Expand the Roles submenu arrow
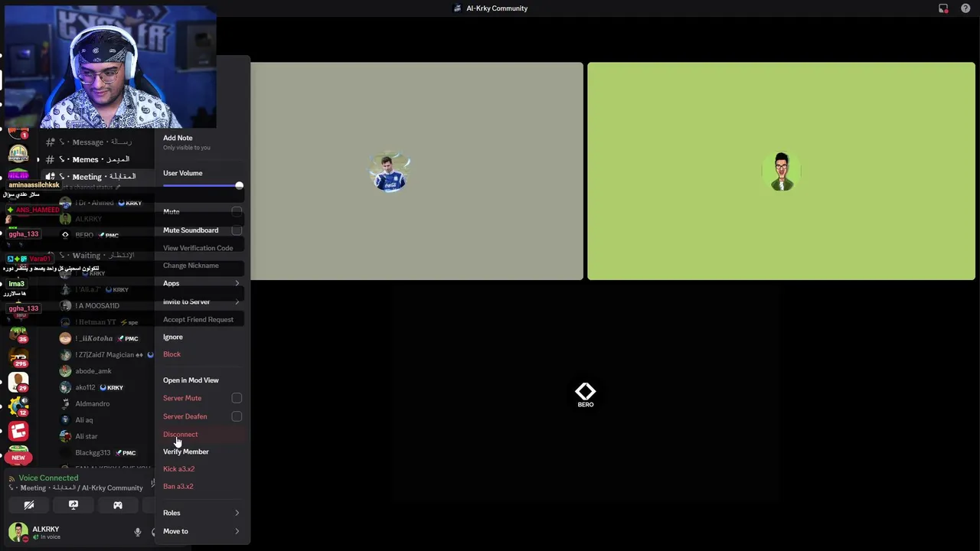The image size is (980, 551). (237, 513)
